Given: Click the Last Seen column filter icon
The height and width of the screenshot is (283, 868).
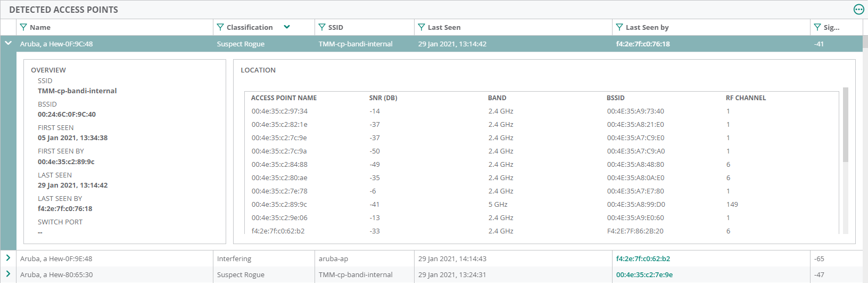Looking at the screenshot, I should coord(421,27).
